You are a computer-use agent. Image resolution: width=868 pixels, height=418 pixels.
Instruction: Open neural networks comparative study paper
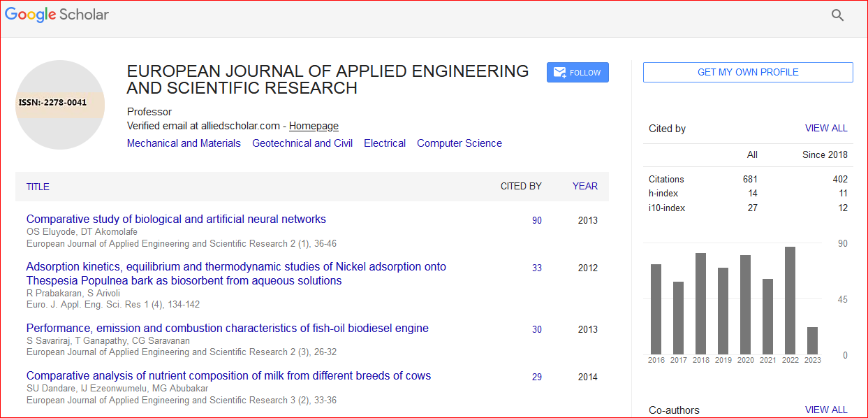(176, 219)
